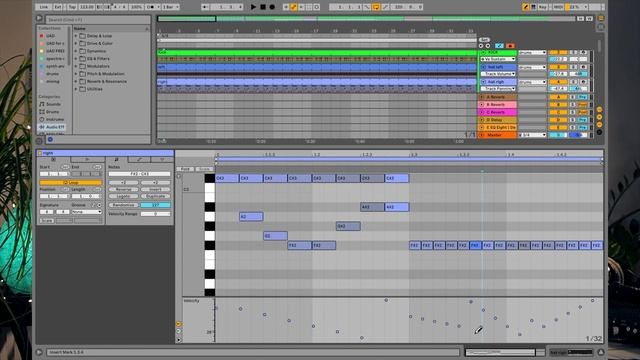This screenshot has width=640, height=360.
Task: Click the Re-enable Automation icon
Action: click(301, 7)
